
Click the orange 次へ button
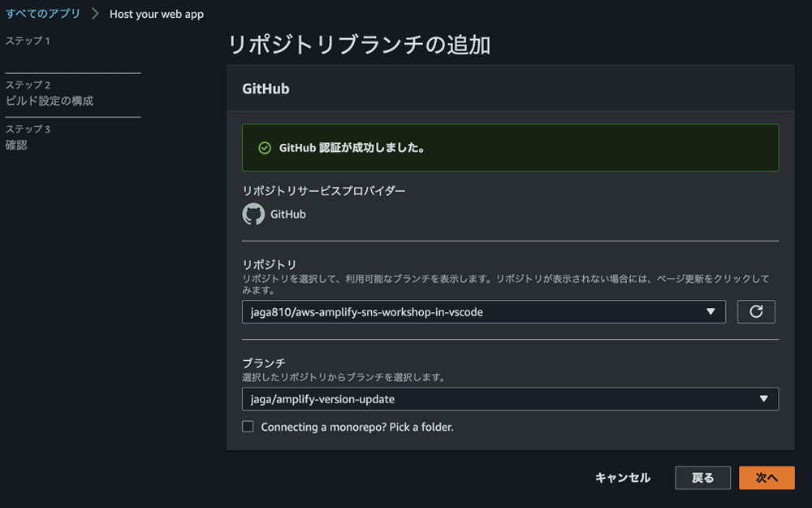coord(767,477)
